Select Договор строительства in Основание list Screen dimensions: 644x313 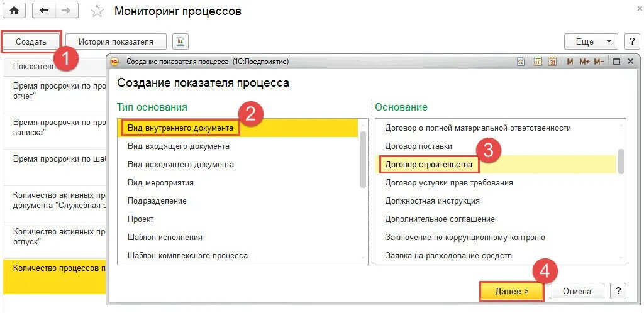pos(496,165)
